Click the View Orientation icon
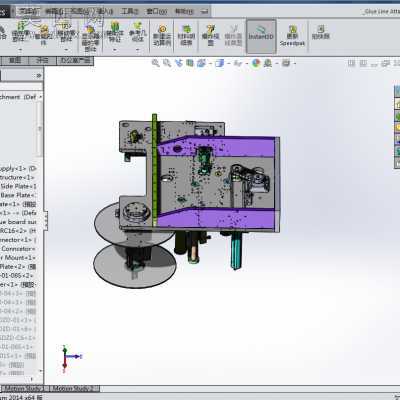This screenshot has width=400, height=400. click(202, 63)
